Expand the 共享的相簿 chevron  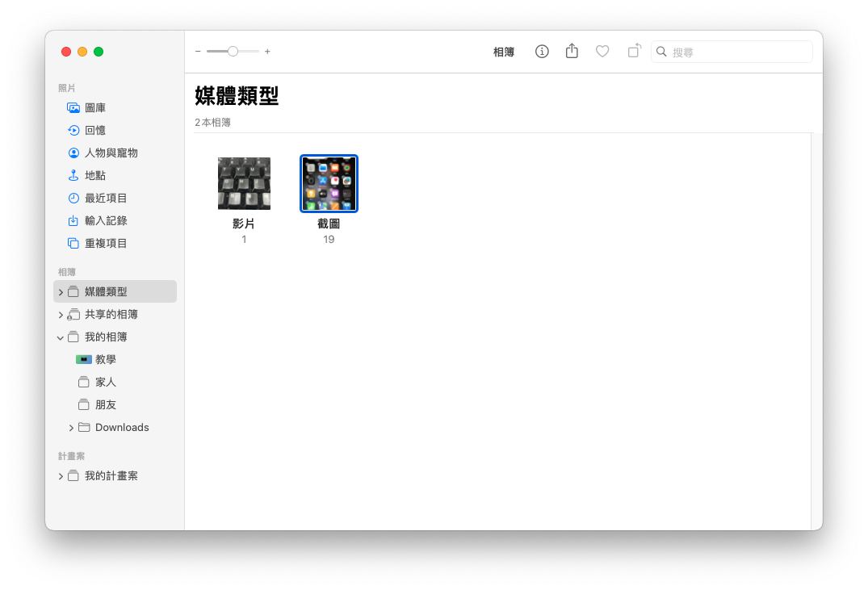coord(61,315)
